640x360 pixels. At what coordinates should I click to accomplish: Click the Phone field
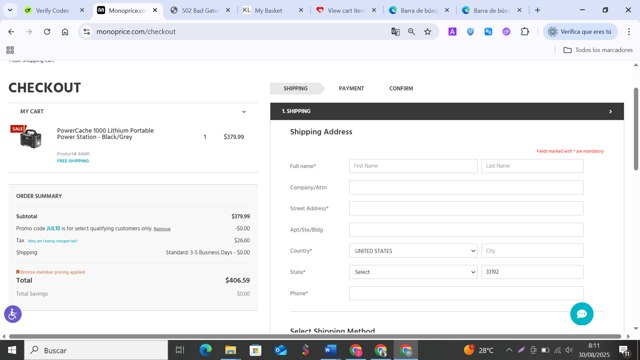466,293
